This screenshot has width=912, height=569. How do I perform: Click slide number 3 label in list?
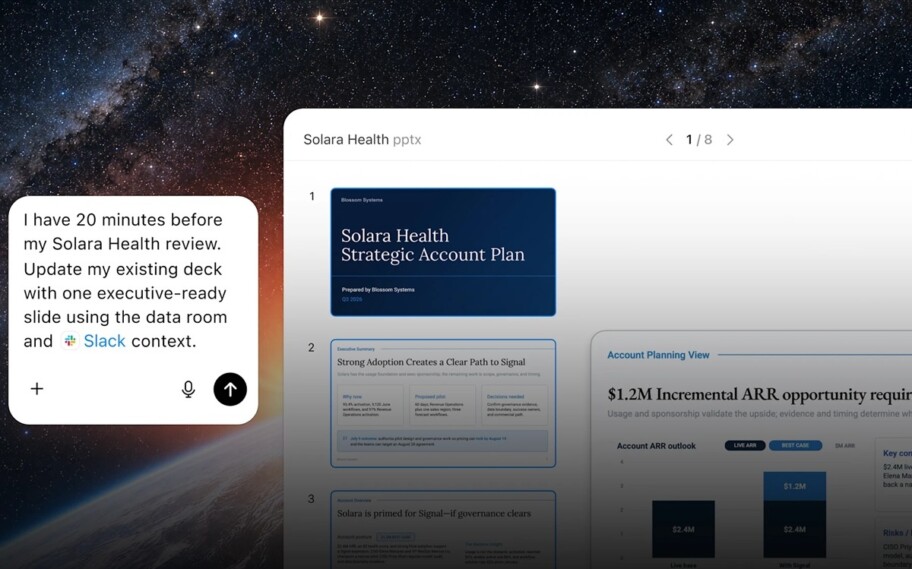tap(311, 499)
